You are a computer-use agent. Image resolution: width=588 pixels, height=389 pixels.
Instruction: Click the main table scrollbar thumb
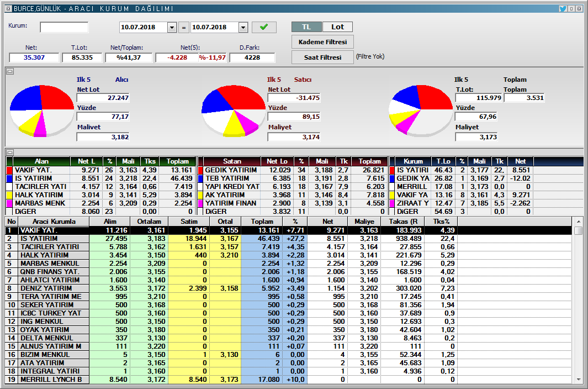pos(578,230)
